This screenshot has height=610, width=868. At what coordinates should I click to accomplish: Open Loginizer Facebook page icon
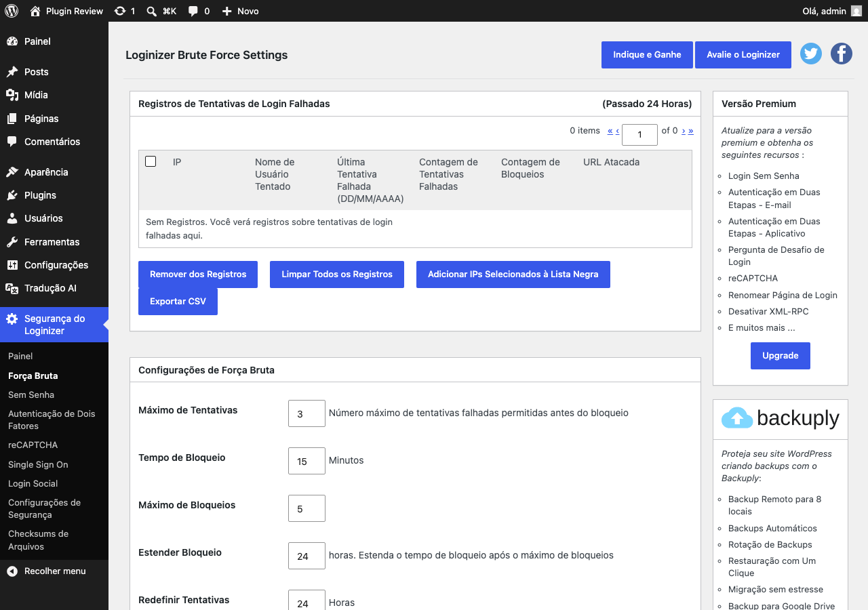pyautogui.click(x=842, y=54)
